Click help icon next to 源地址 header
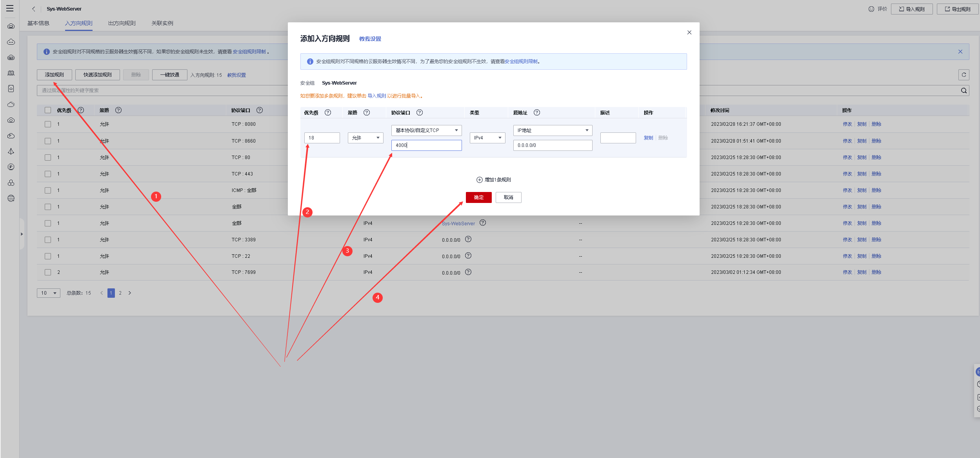Image resolution: width=980 pixels, height=458 pixels. point(536,112)
